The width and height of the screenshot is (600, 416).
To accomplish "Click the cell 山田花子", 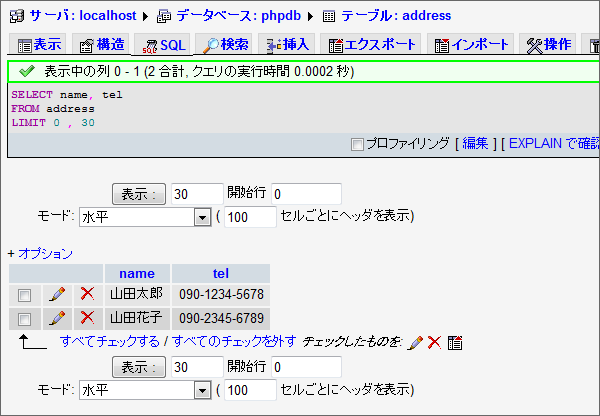I will click(137, 318).
